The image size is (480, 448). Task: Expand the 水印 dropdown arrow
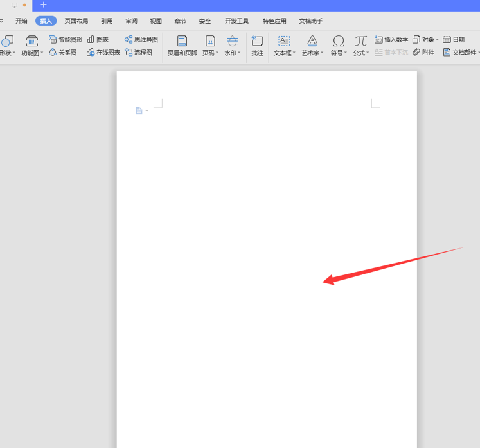pos(239,53)
